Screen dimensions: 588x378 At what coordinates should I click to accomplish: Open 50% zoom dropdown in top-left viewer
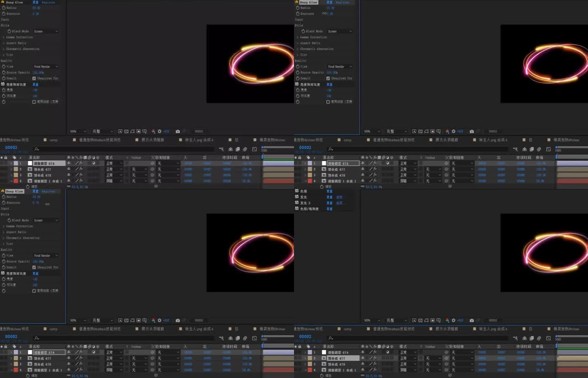point(78,131)
